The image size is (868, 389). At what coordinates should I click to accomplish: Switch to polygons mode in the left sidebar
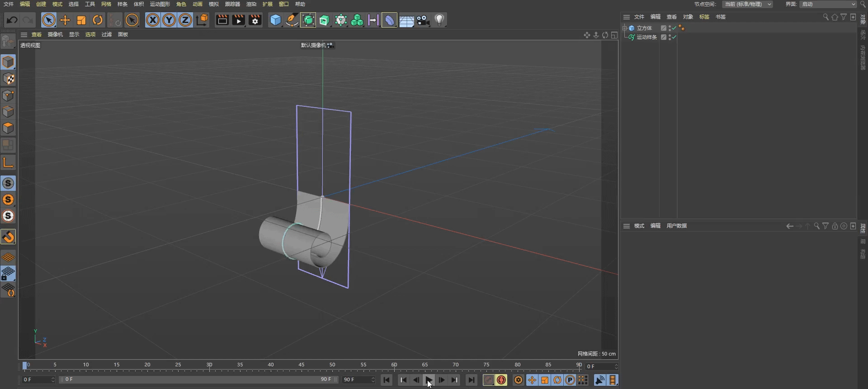tap(8, 128)
